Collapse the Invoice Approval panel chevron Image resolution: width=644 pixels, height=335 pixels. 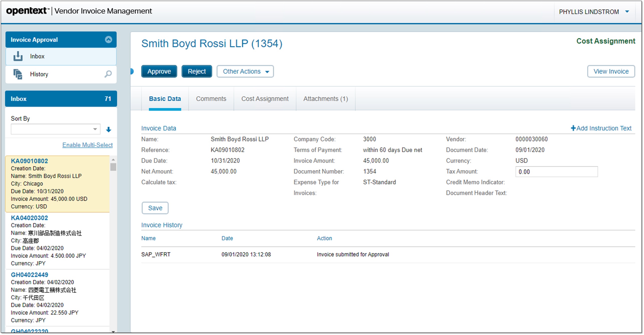coord(108,40)
